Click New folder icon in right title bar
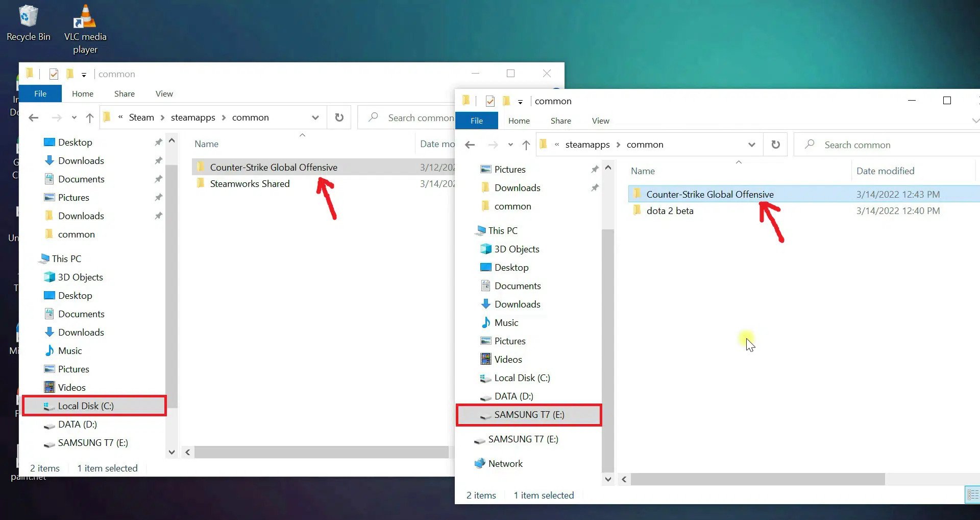Screen dimensions: 980x520 click(506, 101)
